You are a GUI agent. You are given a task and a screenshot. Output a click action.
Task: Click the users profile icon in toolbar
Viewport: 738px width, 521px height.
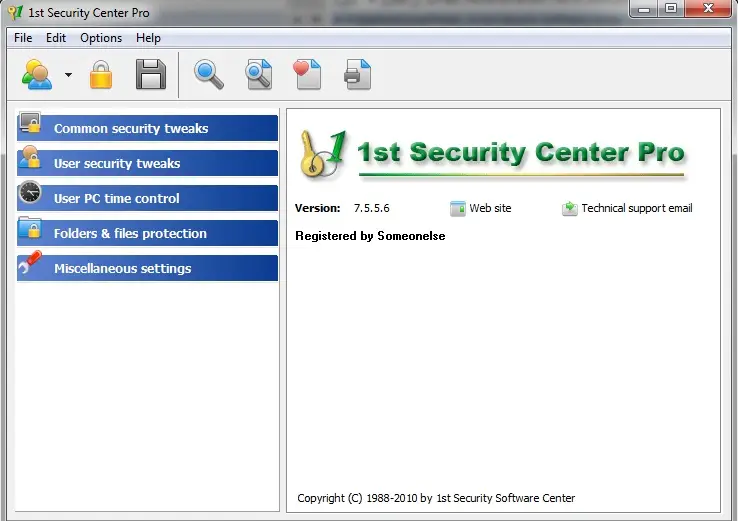[x=37, y=74]
